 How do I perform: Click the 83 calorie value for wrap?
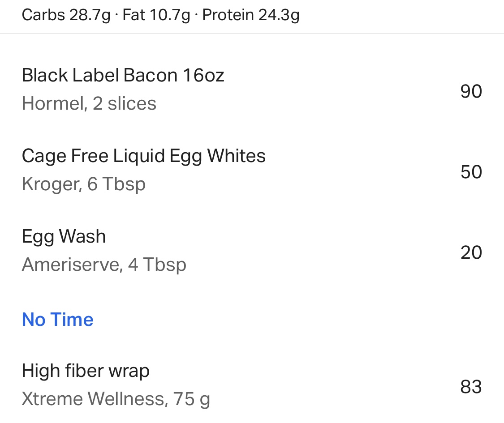coord(471,387)
